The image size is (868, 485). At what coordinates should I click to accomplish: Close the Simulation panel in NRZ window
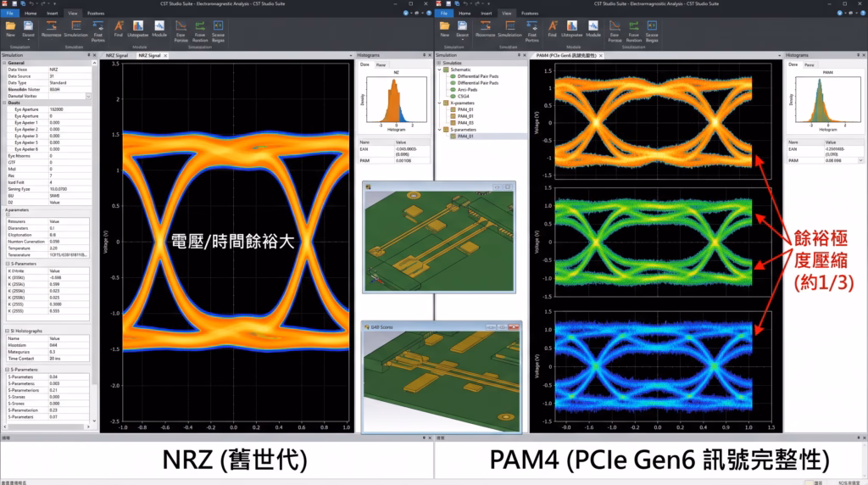tap(95, 55)
